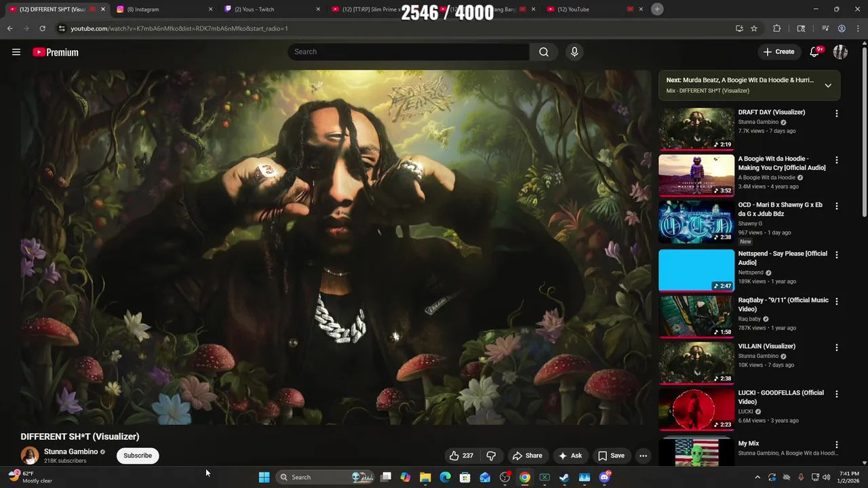Image resolution: width=868 pixels, height=488 pixels.
Task: Show hidden system tray icons chevron
Action: point(757,477)
